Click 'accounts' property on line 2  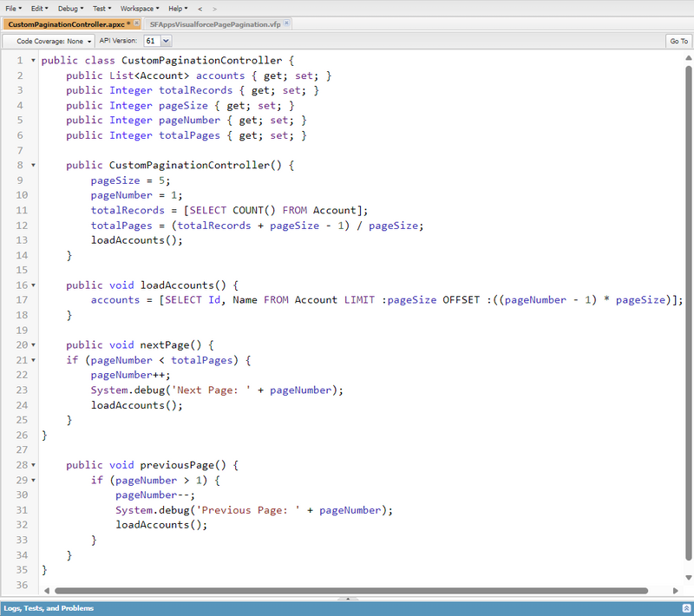(x=220, y=75)
